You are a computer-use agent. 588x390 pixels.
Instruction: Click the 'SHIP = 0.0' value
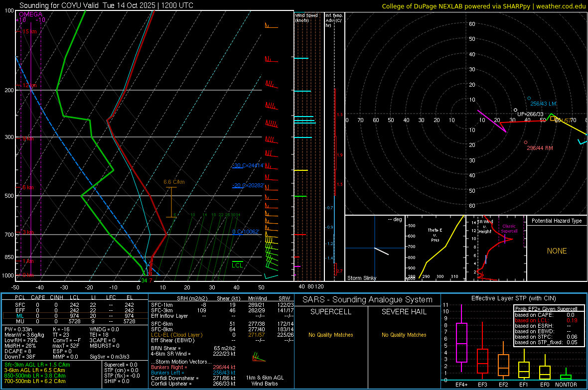[117, 381]
